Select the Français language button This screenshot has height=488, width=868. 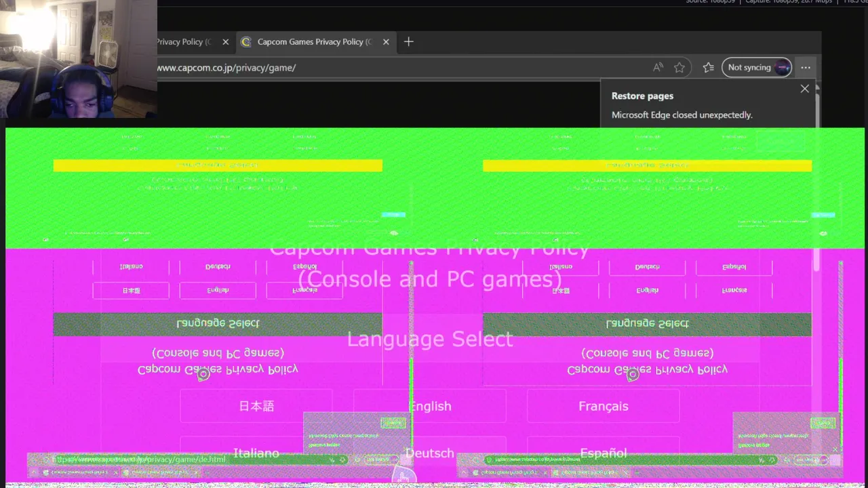click(x=604, y=406)
